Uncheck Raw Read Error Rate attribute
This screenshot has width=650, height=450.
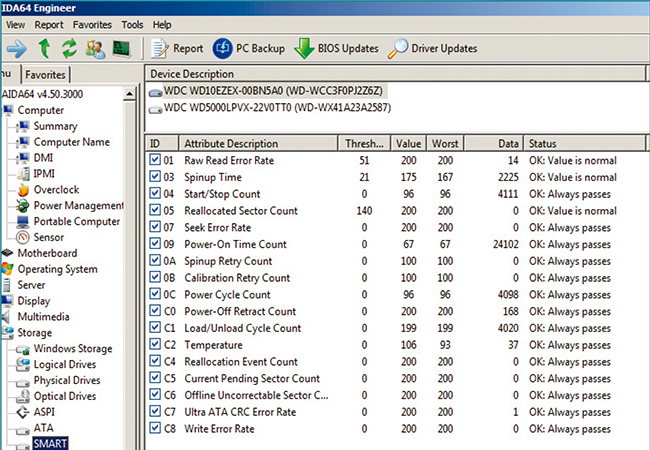tap(155, 160)
